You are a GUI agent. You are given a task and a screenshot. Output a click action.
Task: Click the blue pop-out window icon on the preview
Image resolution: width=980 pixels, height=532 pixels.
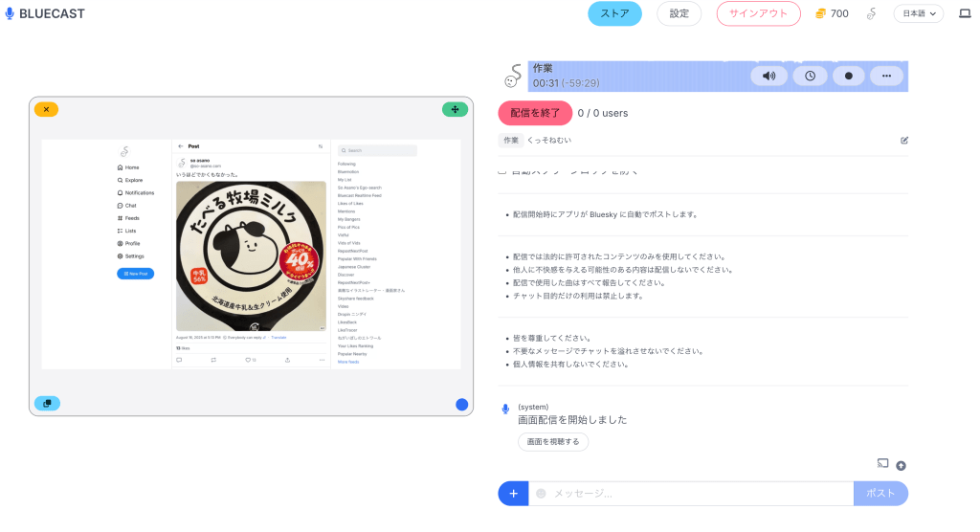[x=47, y=403]
